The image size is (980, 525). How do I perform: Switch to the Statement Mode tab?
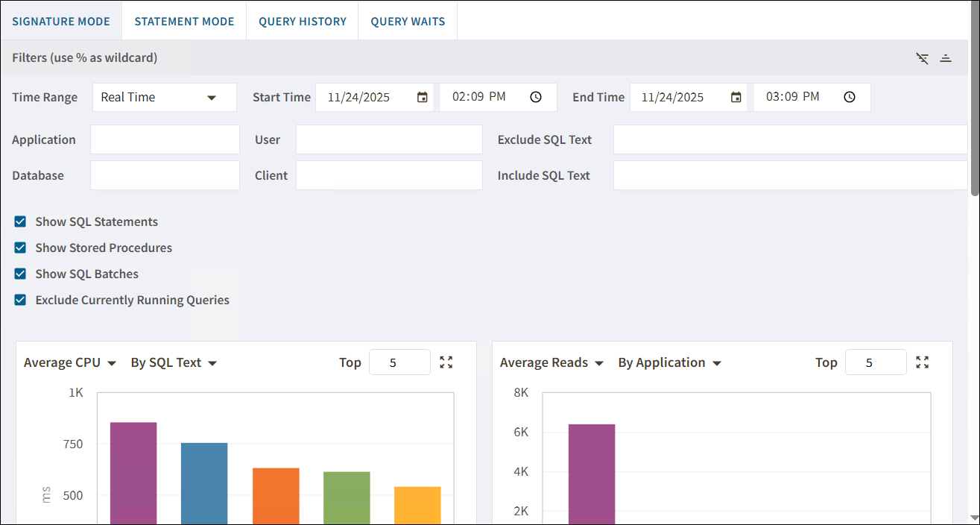pos(184,21)
